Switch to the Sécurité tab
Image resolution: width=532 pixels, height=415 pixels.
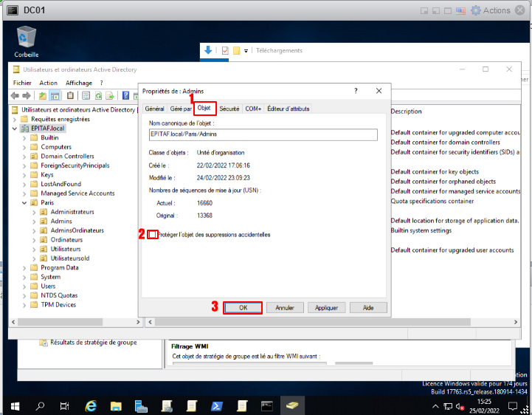tap(229, 109)
